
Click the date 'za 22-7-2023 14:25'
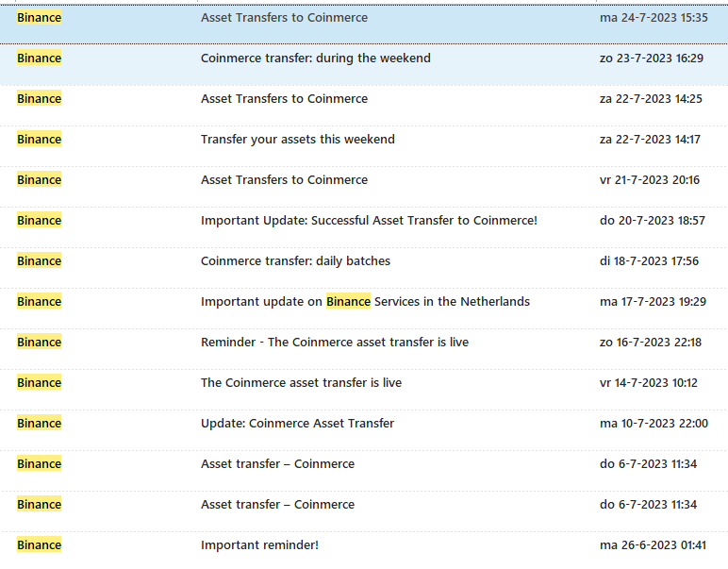651,98
